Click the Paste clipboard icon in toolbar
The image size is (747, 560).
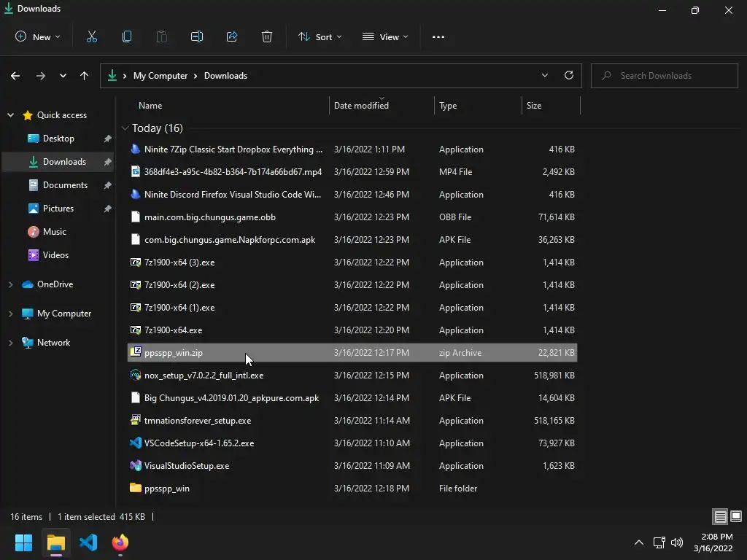(x=162, y=36)
